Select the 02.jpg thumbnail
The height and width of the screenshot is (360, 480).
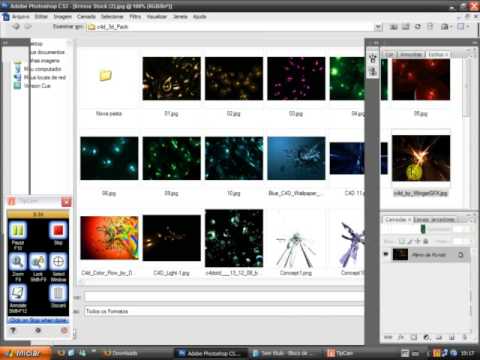(x=234, y=79)
